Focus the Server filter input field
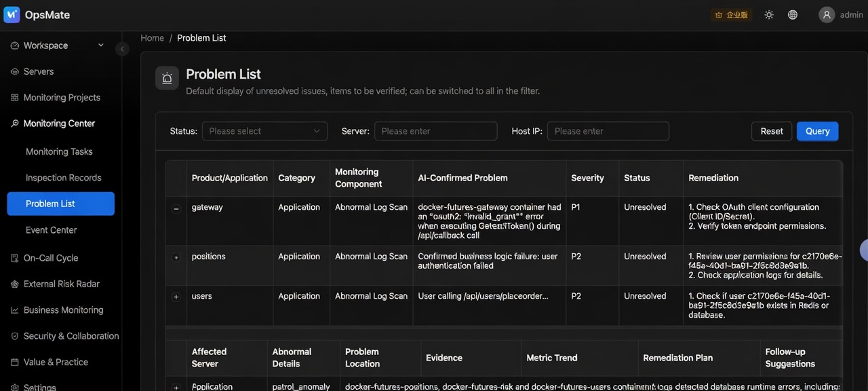Viewport: 868px width, 391px height. [435, 131]
